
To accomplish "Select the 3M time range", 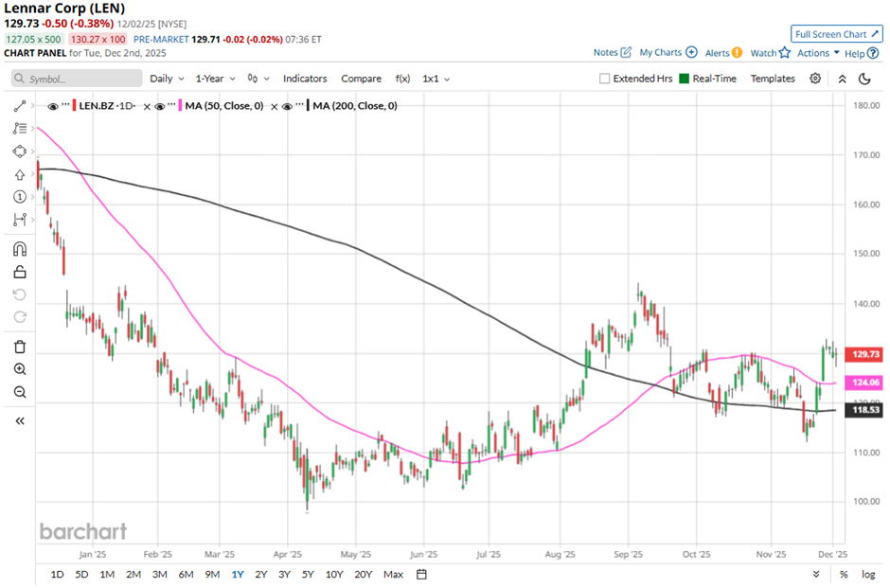I will click(x=159, y=575).
